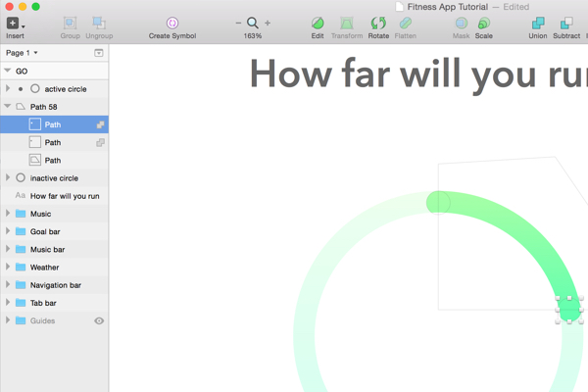
Task: Apply the Union boolean operation
Action: 538,24
